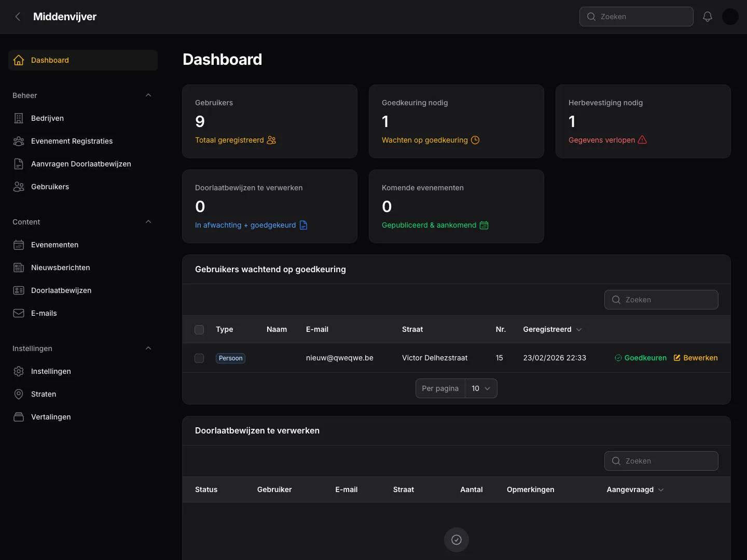Click the Aanvragen Doorlaatbewijzen document icon
This screenshot has height=560, width=747.
click(19, 164)
